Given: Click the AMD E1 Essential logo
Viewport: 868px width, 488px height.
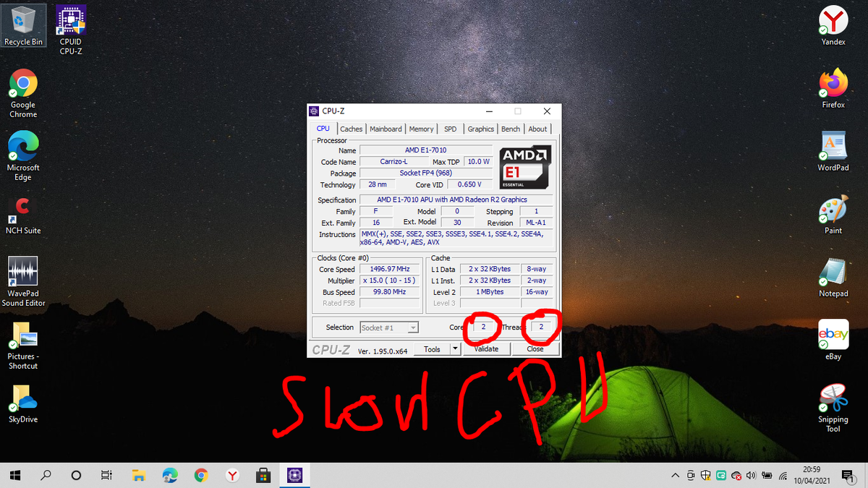Looking at the screenshot, I should pyautogui.click(x=526, y=167).
